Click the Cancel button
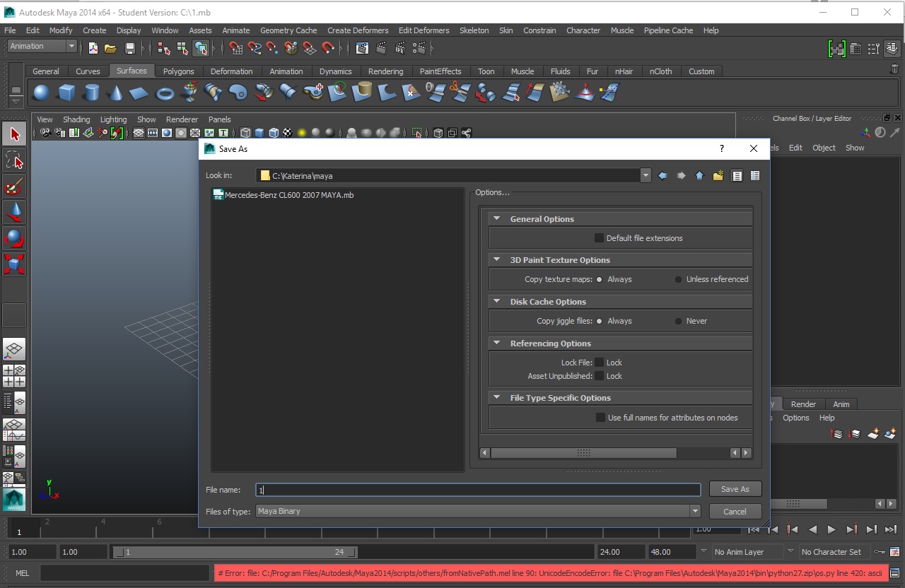 (735, 512)
